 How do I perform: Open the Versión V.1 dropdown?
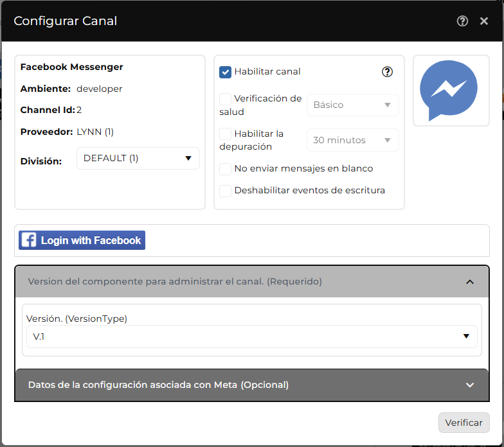(252, 337)
